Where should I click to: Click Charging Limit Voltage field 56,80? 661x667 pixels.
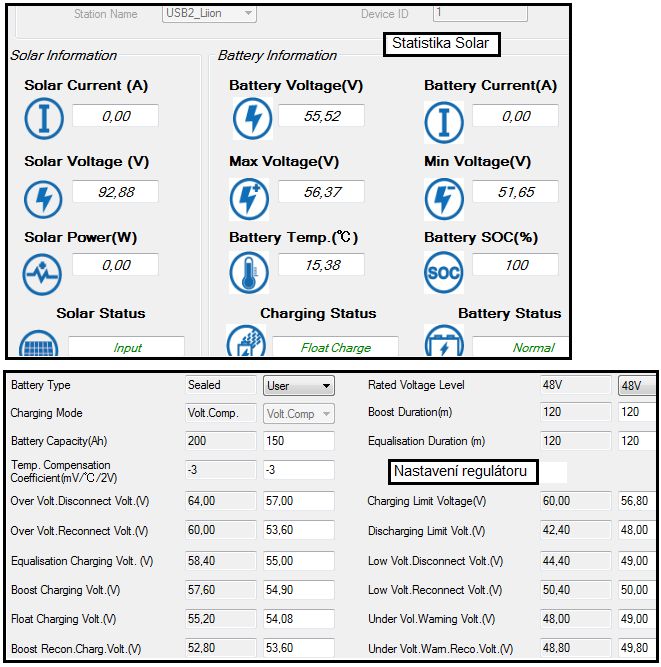click(637, 501)
